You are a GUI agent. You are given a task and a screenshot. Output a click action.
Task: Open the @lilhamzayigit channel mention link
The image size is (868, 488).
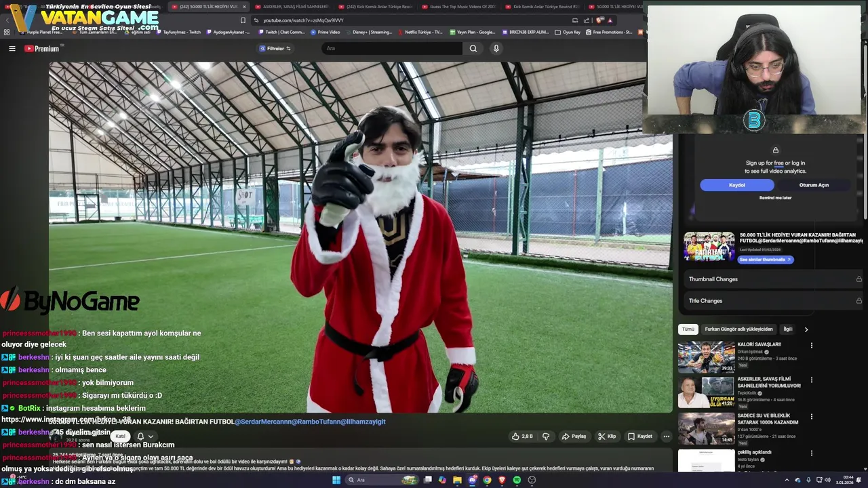[362, 422]
